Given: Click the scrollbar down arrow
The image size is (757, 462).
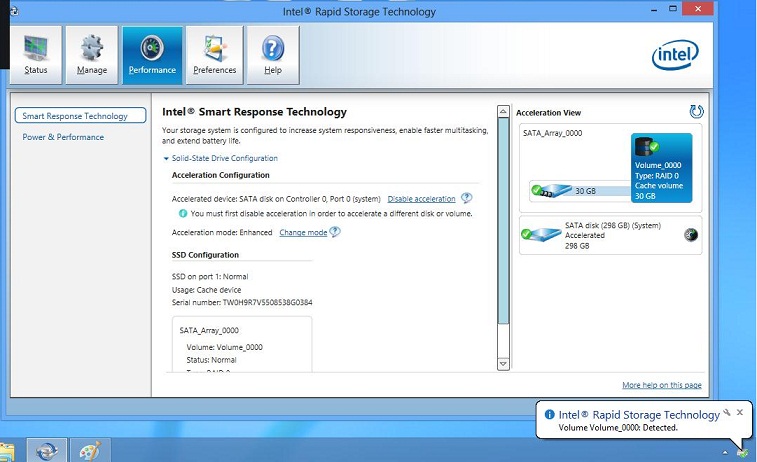Looking at the screenshot, I should coord(503,364).
